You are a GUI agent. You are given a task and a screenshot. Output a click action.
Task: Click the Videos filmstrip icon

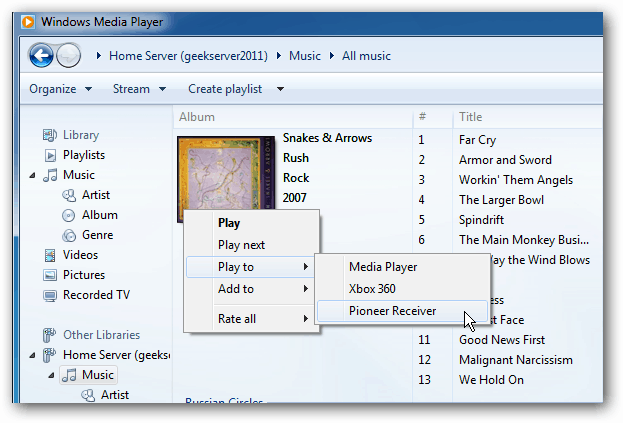click(x=50, y=255)
